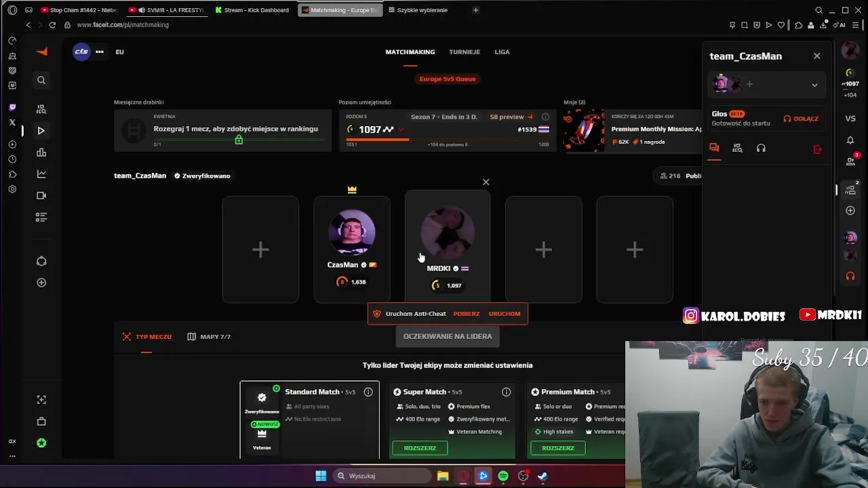This screenshot has width=868, height=488.
Task: Switch to the MATCHMAKING tab
Action: click(410, 52)
